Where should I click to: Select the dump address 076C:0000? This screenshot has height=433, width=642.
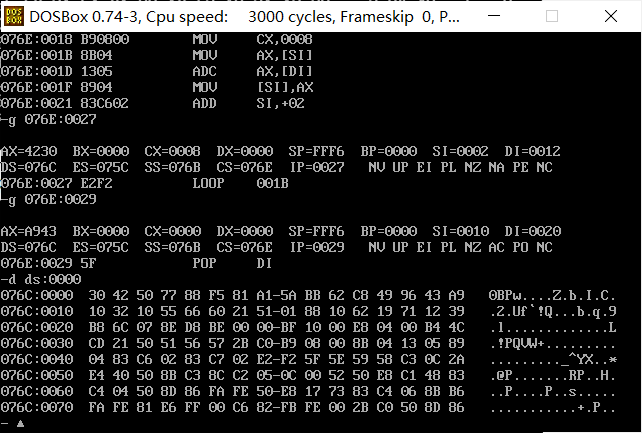point(36,295)
